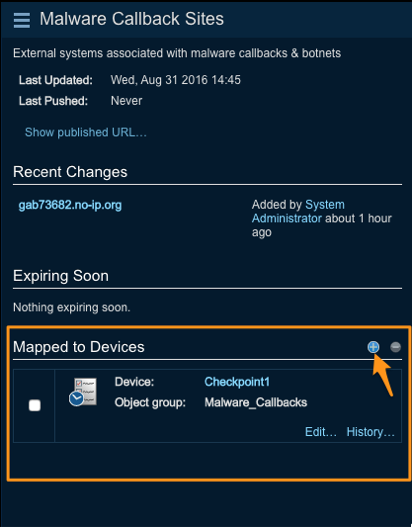Open the hamburger menu icon
The image size is (412, 527).
(x=22, y=20)
